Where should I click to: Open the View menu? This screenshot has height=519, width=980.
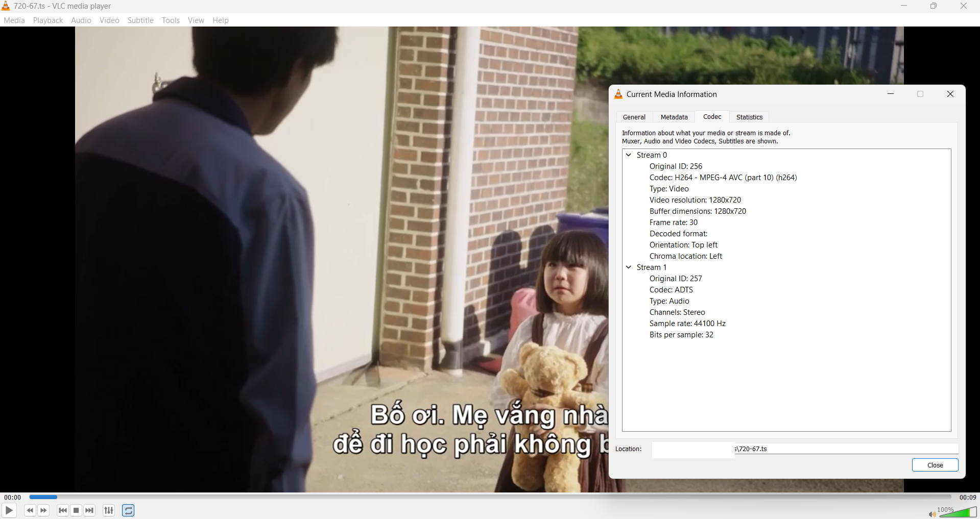[196, 20]
